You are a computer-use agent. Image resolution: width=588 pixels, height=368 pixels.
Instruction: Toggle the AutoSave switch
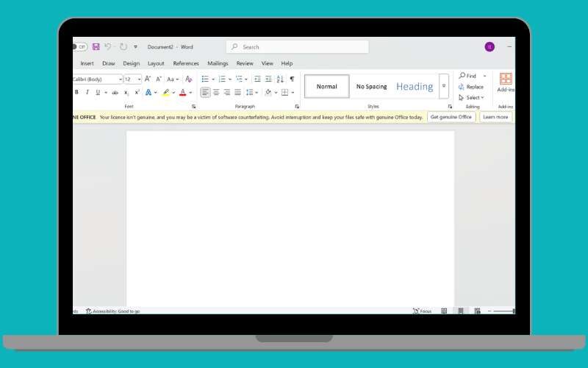pos(80,46)
